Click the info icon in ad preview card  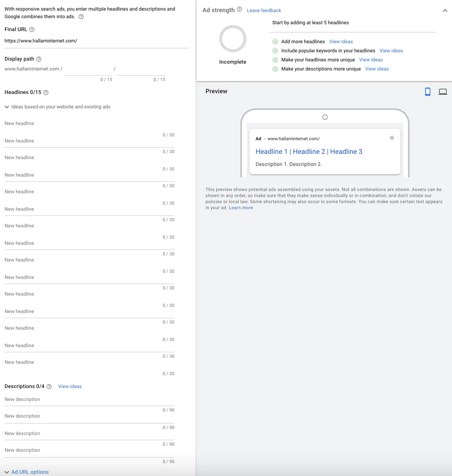(x=392, y=138)
